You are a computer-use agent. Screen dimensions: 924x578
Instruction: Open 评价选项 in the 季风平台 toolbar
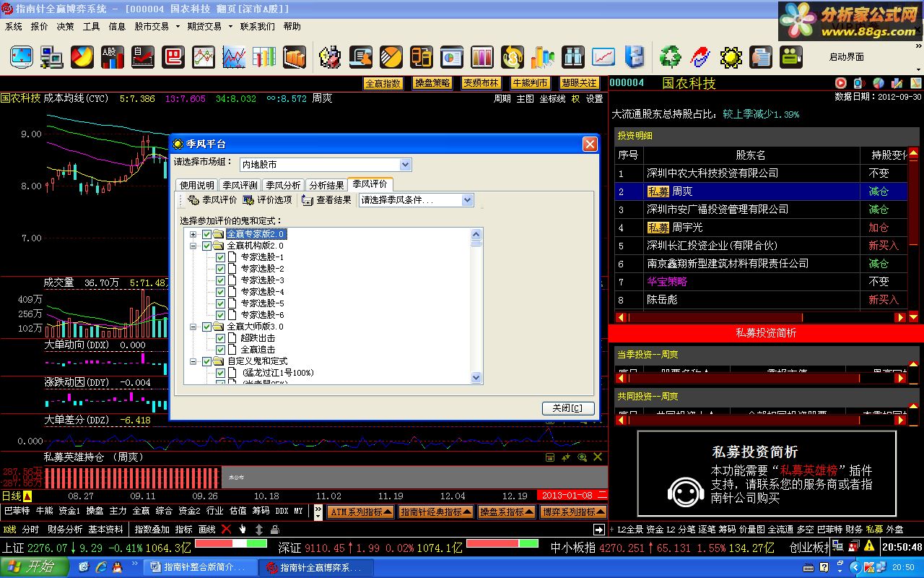pos(267,200)
